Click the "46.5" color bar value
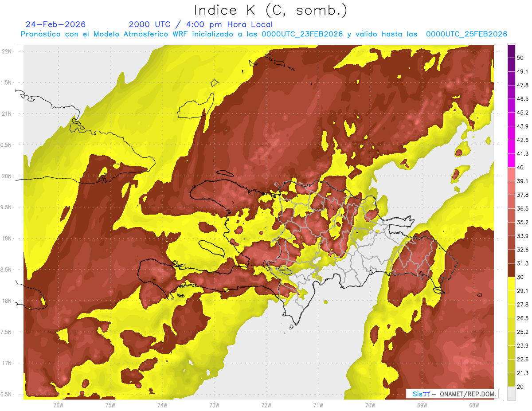Viewport: 532px width, 411px height. click(522, 99)
